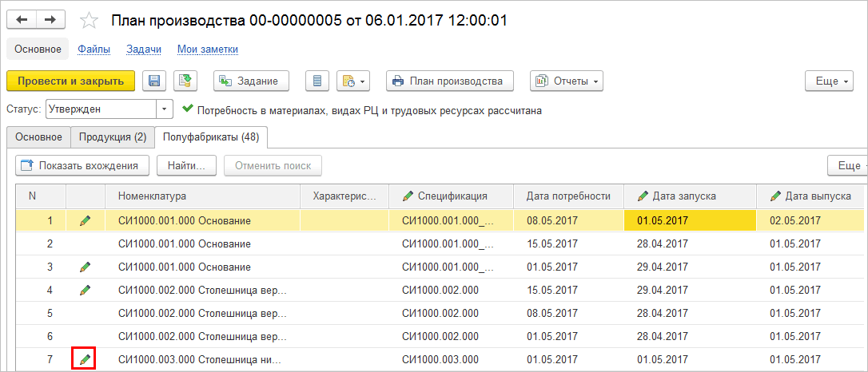
Task: Save document using the floppy disk icon
Action: tap(154, 81)
